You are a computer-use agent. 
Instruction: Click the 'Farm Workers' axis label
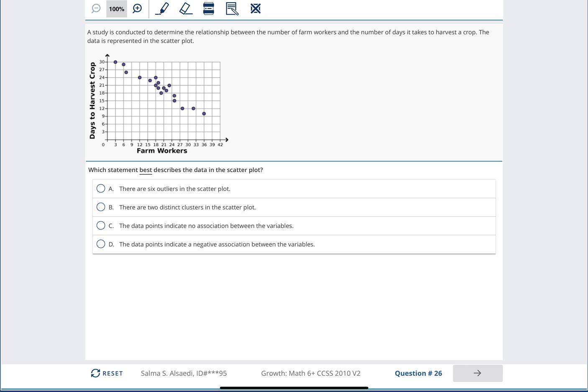coord(162,151)
